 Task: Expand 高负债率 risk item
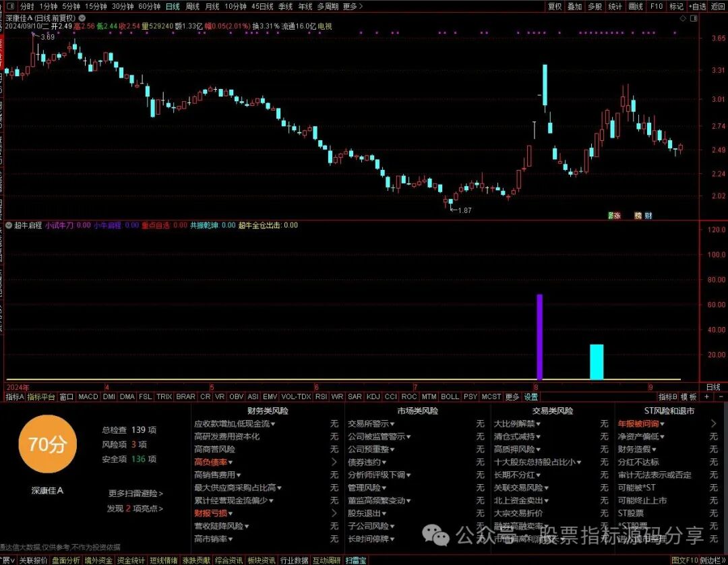[x=214, y=463]
